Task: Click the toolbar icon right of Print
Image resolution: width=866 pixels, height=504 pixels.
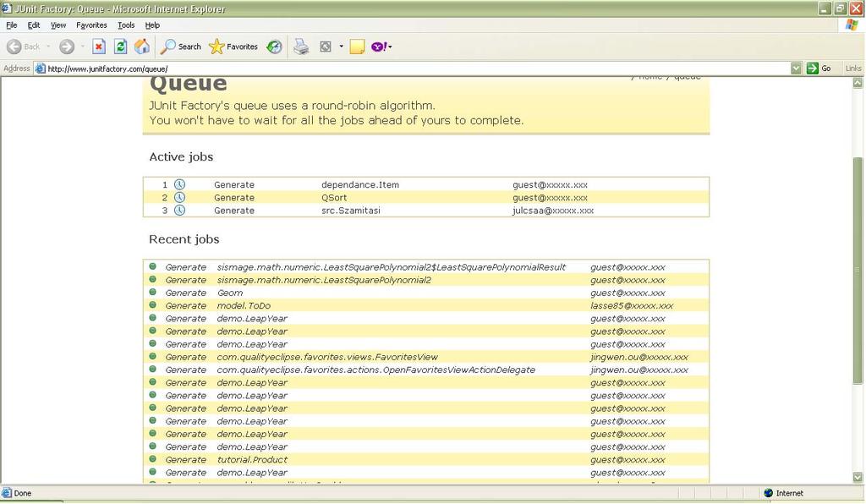Action: click(x=326, y=47)
